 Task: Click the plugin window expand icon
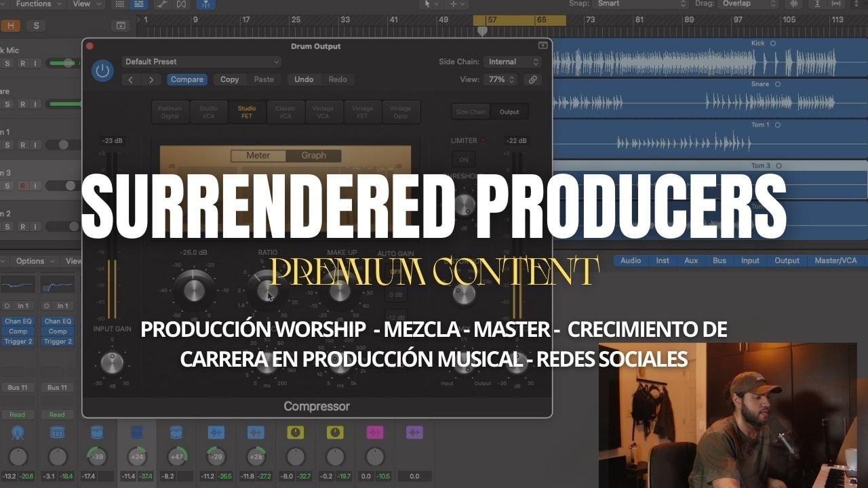point(542,45)
